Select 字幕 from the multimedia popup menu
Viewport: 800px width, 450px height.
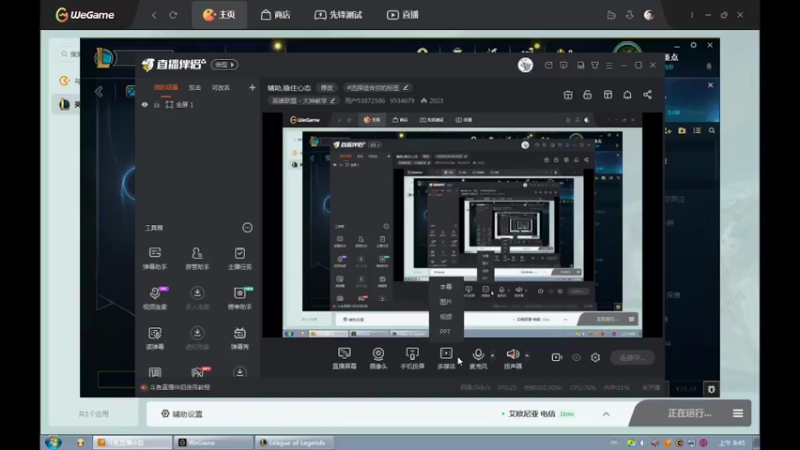(445, 287)
